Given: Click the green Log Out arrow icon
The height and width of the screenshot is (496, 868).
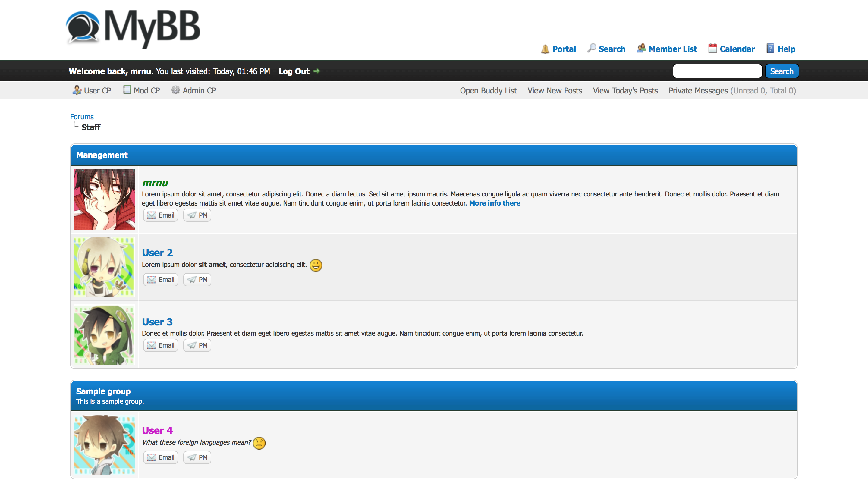Looking at the screenshot, I should tap(316, 71).
